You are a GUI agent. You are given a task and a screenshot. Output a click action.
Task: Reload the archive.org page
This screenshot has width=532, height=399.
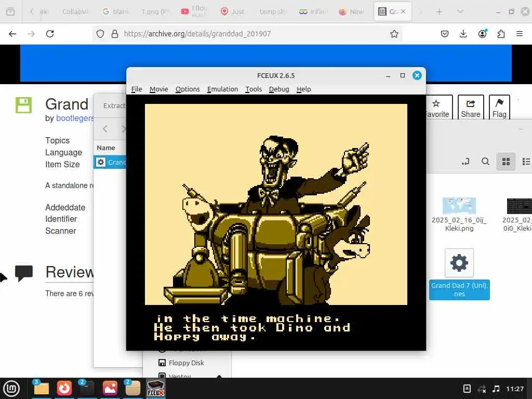(x=50, y=34)
